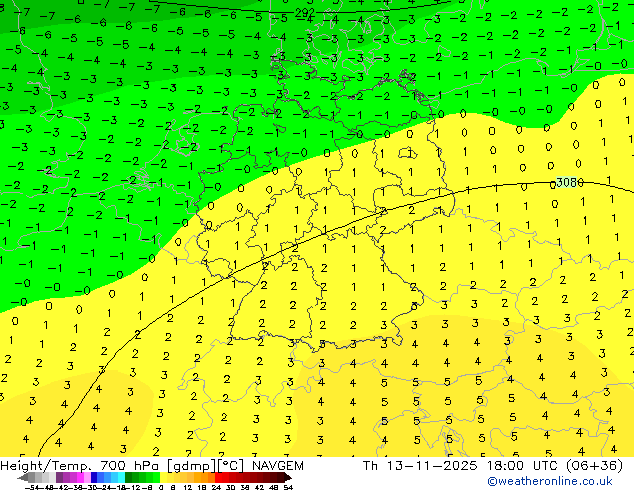
Task: Click the 18:00 UTC time text
Action: pyautogui.click(x=523, y=466)
